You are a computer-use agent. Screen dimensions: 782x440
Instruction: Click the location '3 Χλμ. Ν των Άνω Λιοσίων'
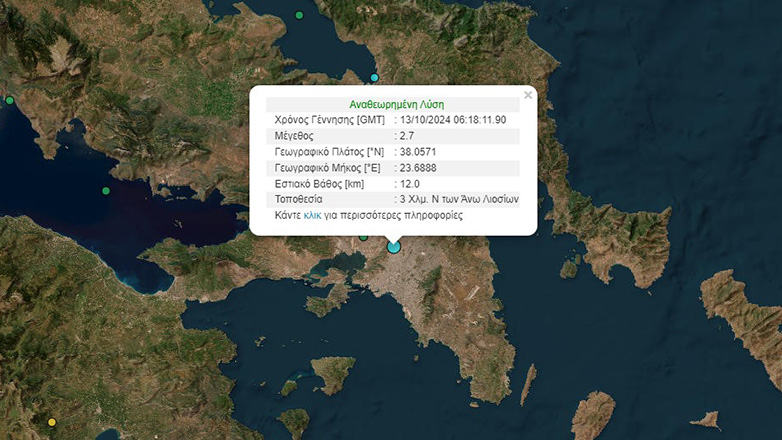459,199
